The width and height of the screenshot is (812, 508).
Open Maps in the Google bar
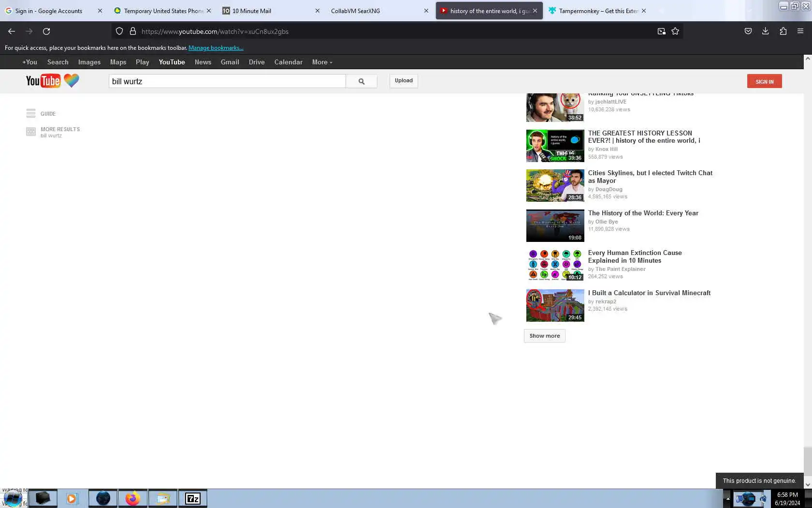coord(118,62)
